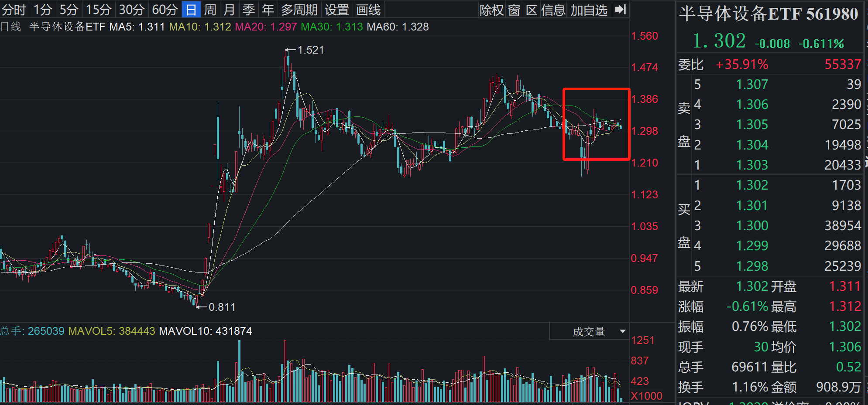The image size is (868, 405).
Task: Click the 开盘 1.311 open value
Action: click(x=845, y=286)
